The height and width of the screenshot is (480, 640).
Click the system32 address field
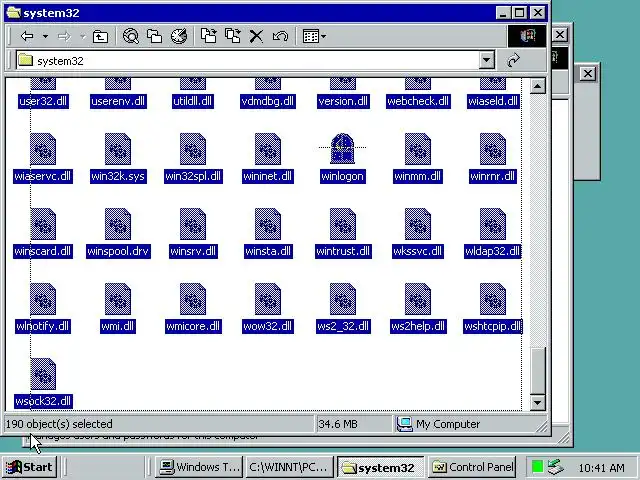(248, 60)
